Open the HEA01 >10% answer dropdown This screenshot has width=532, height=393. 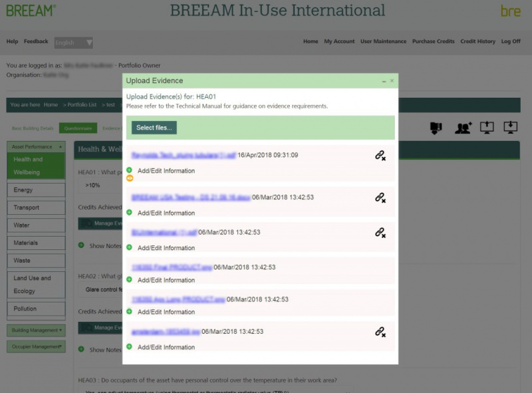coord(100,186)
